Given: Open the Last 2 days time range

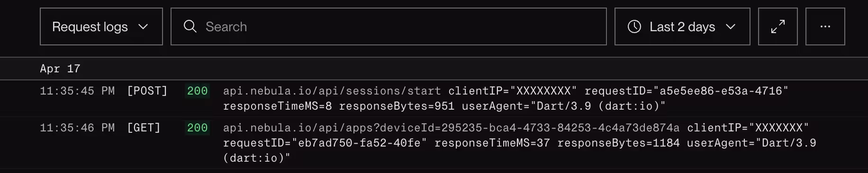Looking at the screenshot, I should point(682,26).
